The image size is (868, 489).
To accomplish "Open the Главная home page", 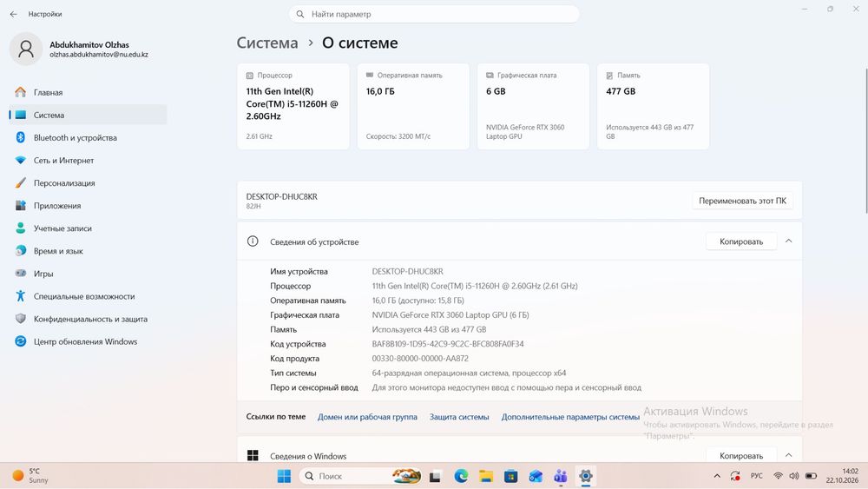I will click(88, 92).
